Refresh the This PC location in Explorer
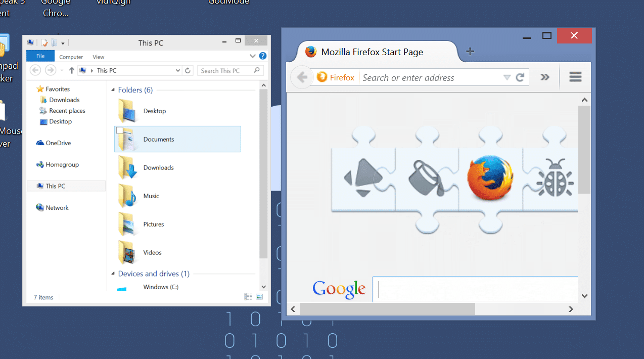 tap(188, 71)
